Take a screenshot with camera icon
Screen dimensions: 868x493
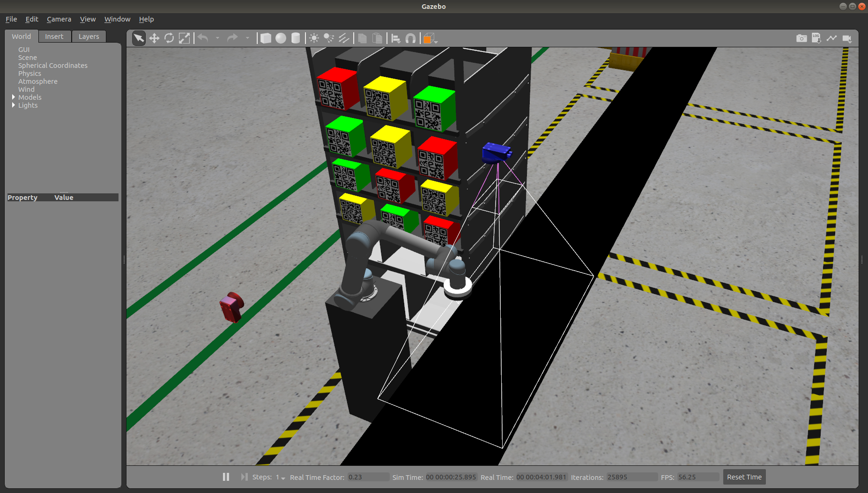[x=801, y=38]
